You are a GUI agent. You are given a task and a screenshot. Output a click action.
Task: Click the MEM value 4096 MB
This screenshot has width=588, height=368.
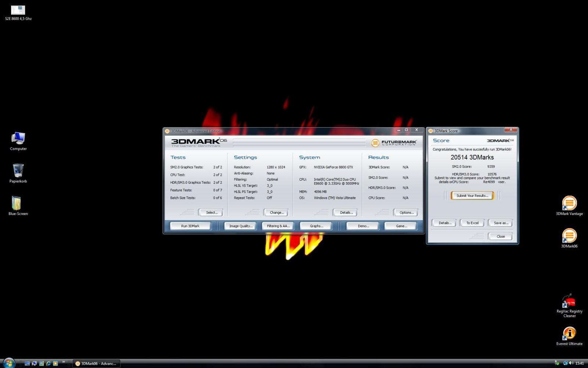(x=320, y=191)
